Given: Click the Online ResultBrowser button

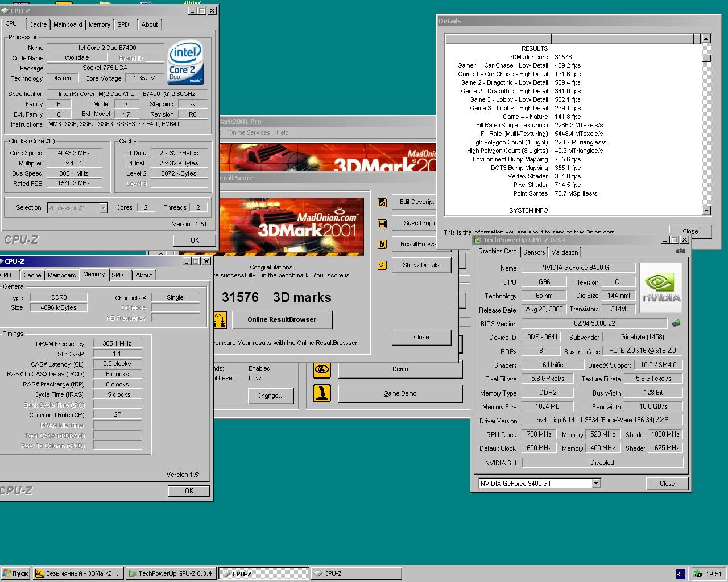Looking at the screenshot, I should point(282,319).
